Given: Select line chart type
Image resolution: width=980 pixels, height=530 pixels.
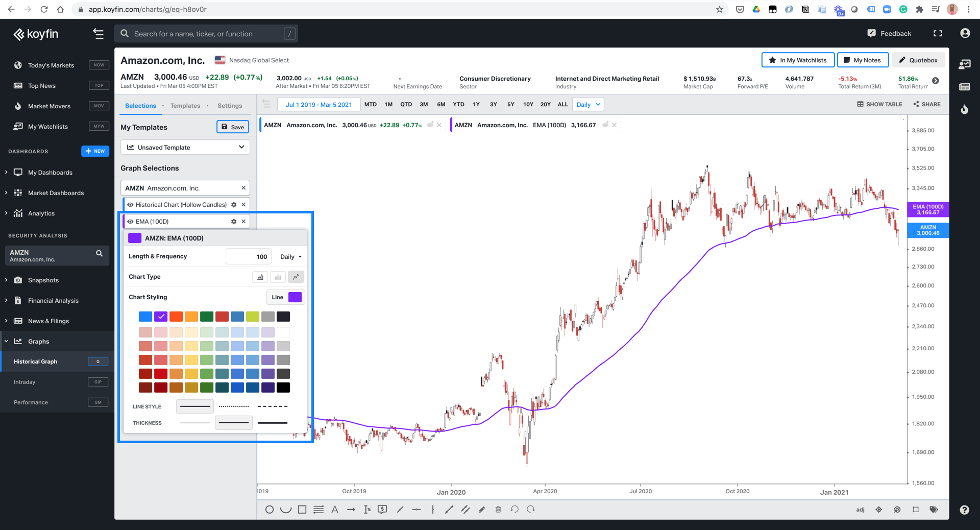Looking at the screenshot, I should [296, 277].
